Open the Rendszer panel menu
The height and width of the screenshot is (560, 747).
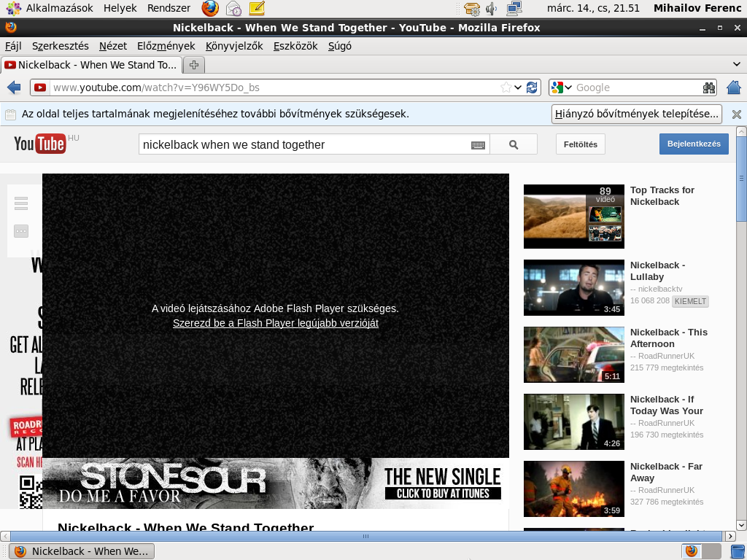point(169,8)
